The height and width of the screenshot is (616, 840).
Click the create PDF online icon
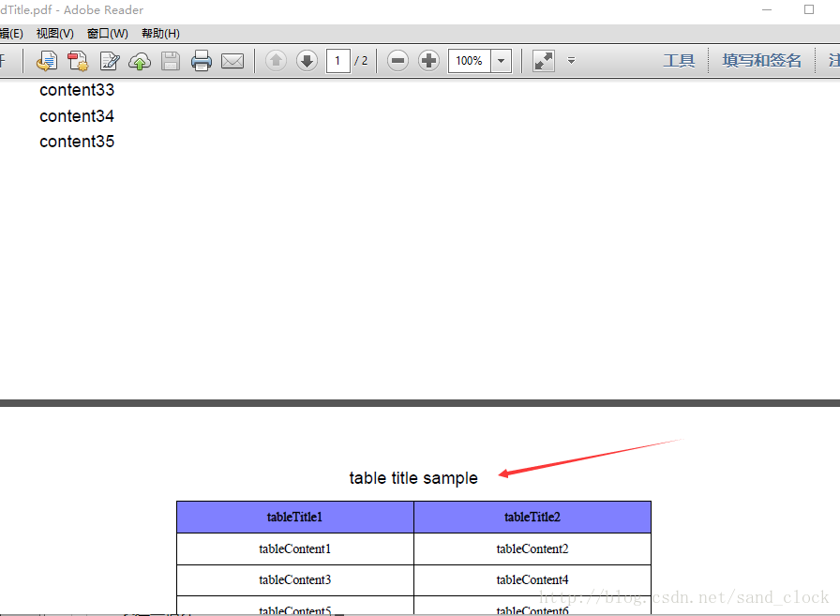point(47,61)
